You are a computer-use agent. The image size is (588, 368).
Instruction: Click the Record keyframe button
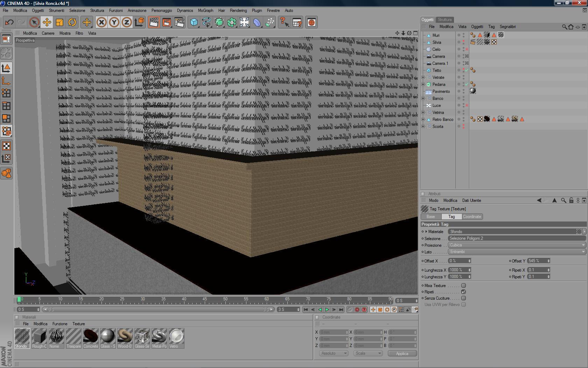[x=350, y=309]
